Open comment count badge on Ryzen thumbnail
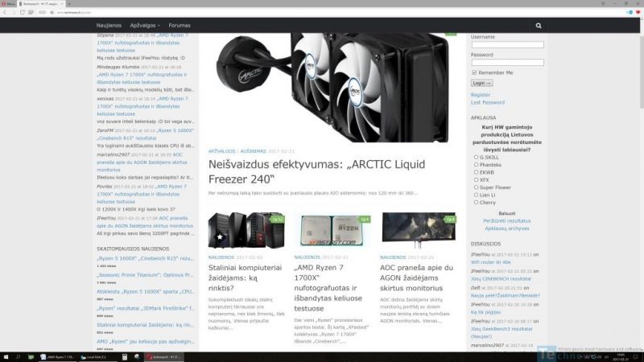This screenshot has height=362, width=644. tap(365, 219)
